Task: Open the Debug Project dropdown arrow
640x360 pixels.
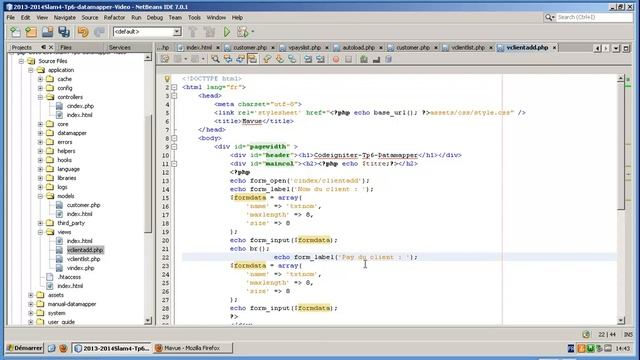Action: (x=253, y=32)
